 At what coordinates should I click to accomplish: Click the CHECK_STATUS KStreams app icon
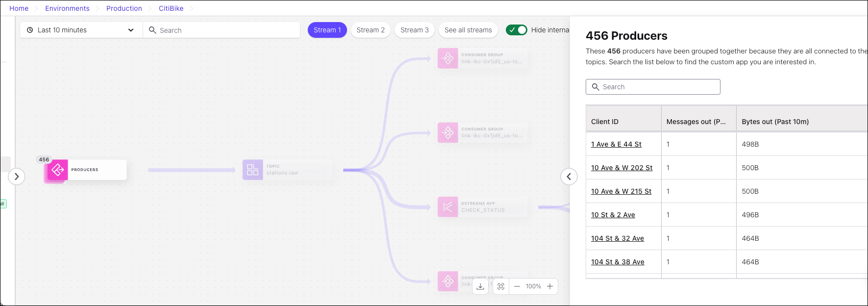[x=447, y=207]
